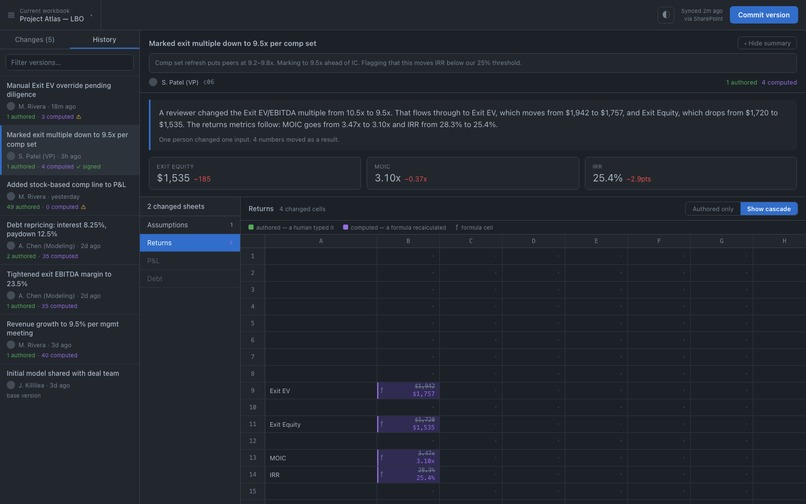
Task: Click the '1 authored' count in summary header
Action: 741,82
